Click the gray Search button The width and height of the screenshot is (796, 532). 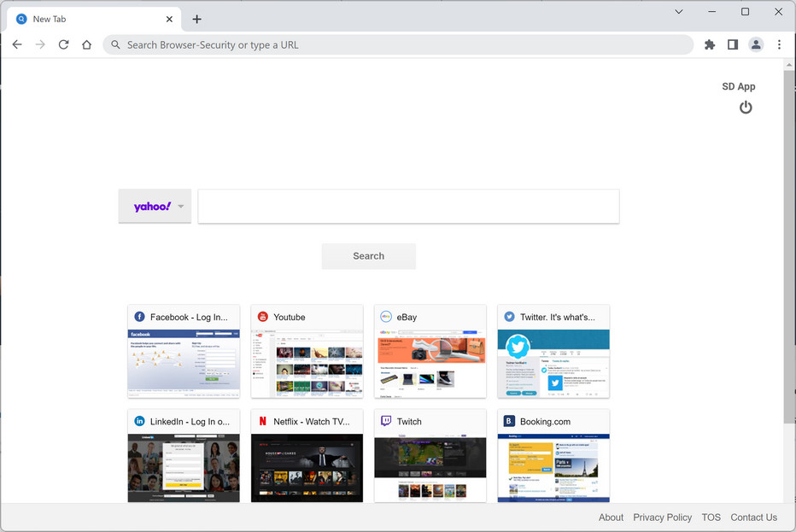pos(369,256)
